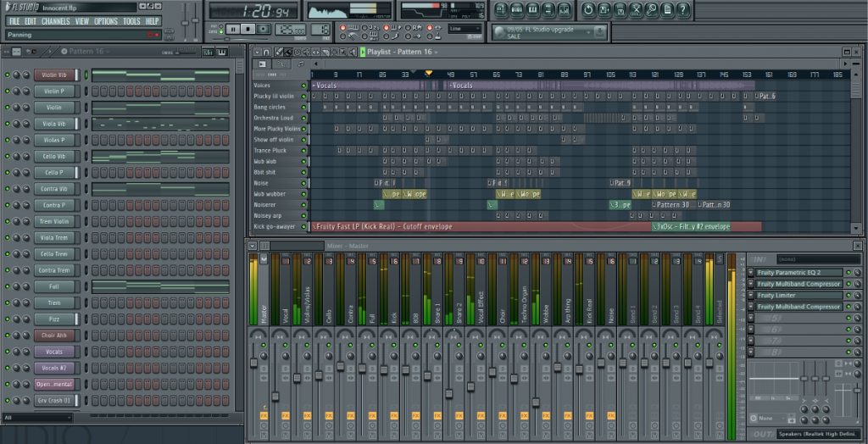Select the Vocals #2 channel button
This screenshot has height=444, width=868.
(53, 368)
